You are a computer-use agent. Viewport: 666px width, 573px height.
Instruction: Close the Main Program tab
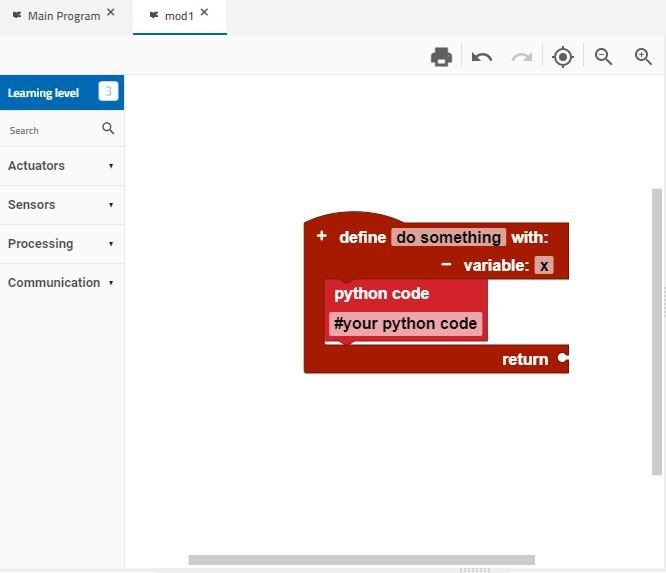click(110, 13)
